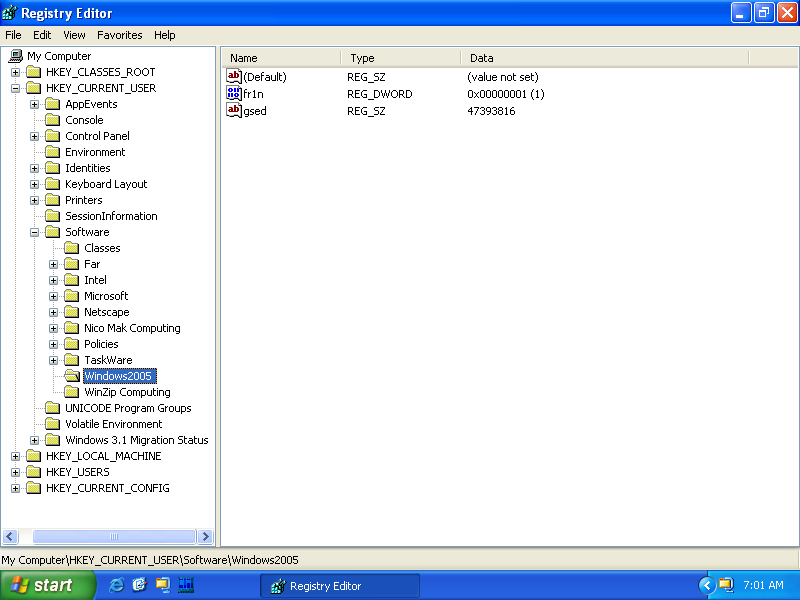Collapse the HKEY_CURRENT_USER key
Screen dimensions: 800x600
(x=15, y=88)
